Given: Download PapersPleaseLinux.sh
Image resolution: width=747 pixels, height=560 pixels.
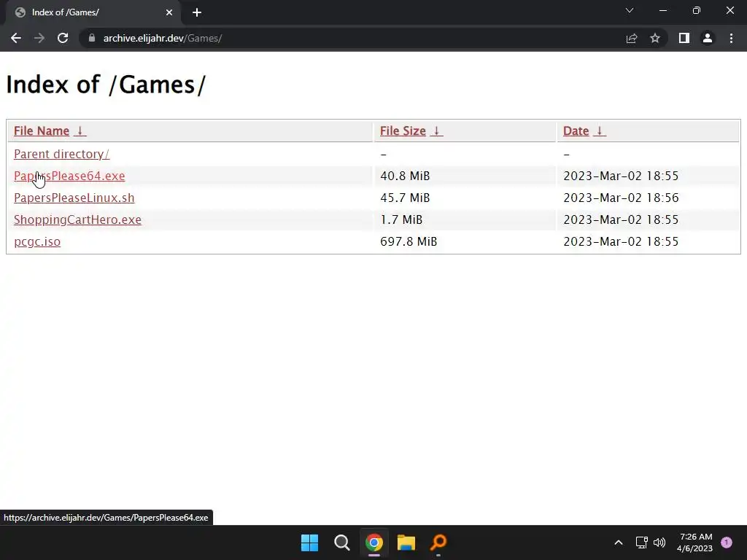Looking at the screenshot, I should (74, 198).
